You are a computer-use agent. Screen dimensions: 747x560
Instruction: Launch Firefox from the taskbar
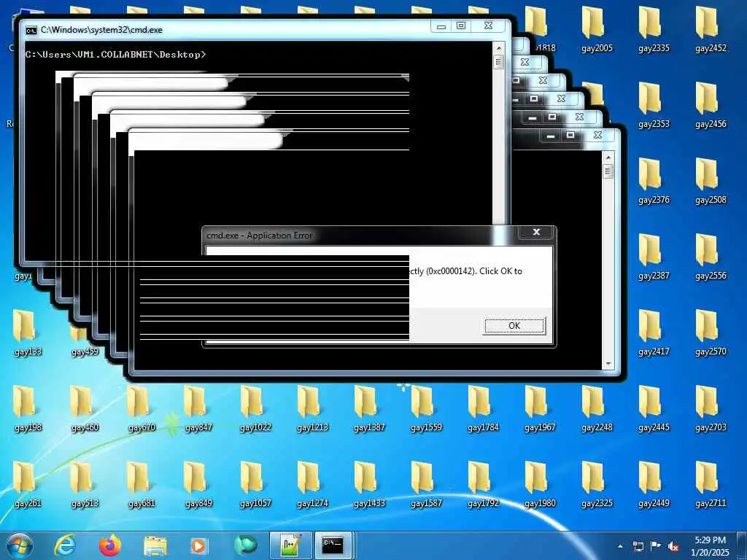coord(110,545)
